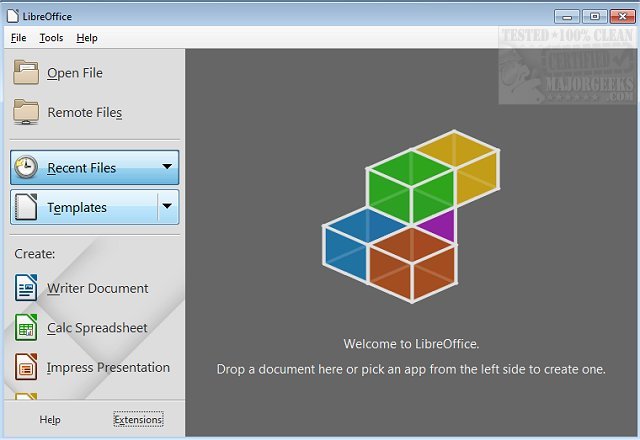Maximize the LibreOffice window
Screen dimensions: 640x440
coord(595,17)
